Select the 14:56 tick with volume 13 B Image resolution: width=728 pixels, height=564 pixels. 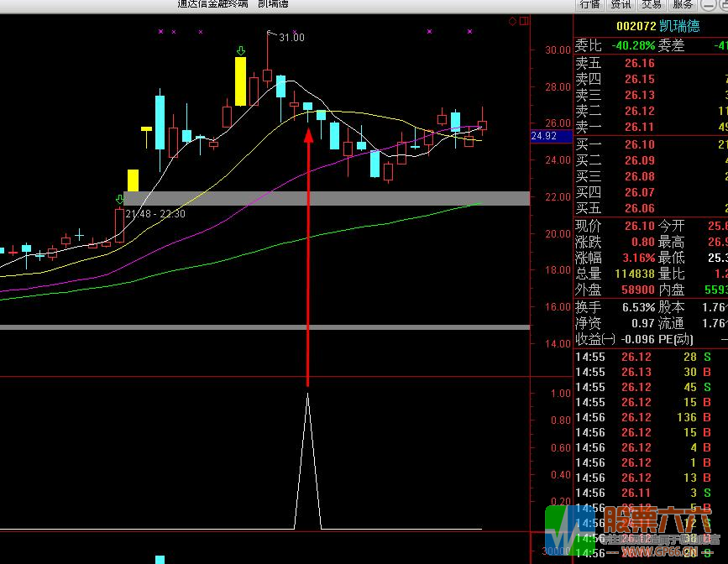click(651, 478)
